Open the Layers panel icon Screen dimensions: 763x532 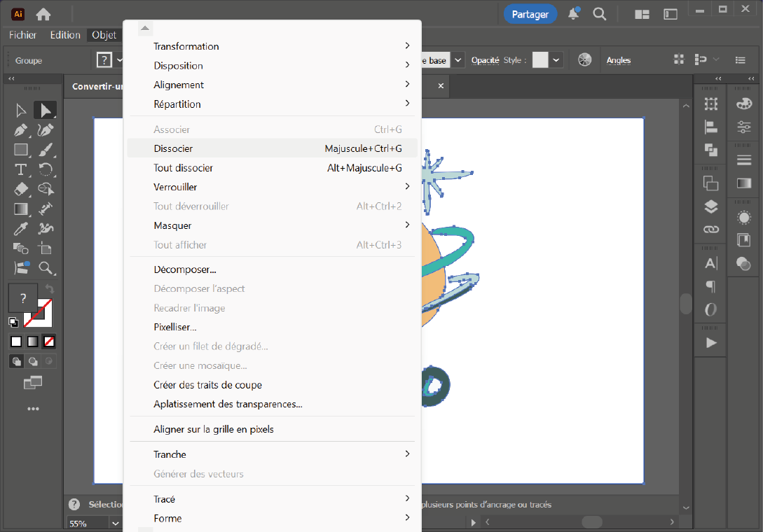(711, 206)
